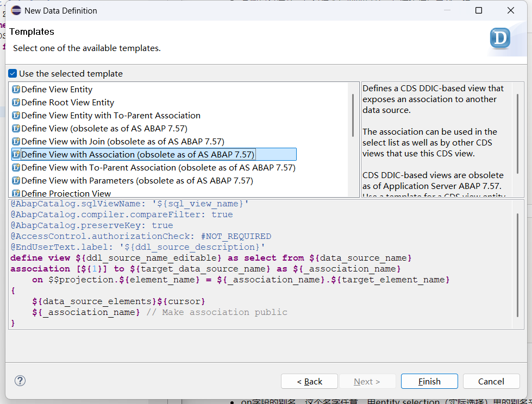Go back with the Back button
532x404 pixels.
(x=309, y=381)
